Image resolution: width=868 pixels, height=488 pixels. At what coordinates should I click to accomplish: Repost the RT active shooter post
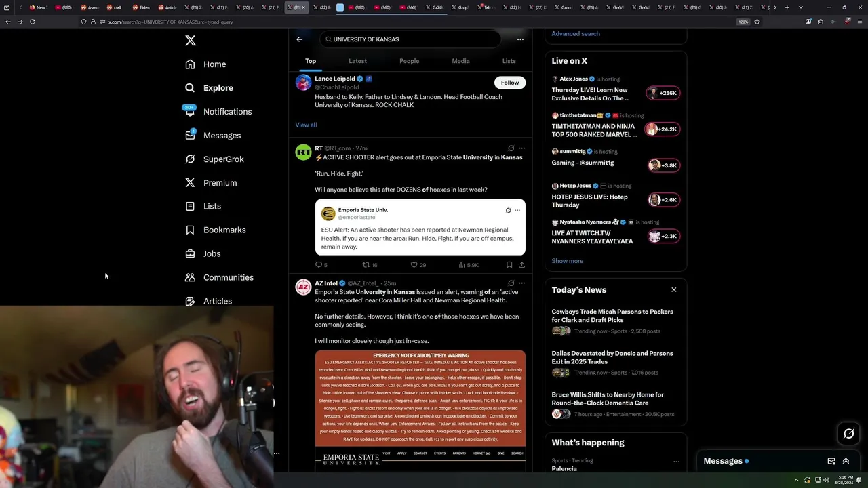click(370, 265)
